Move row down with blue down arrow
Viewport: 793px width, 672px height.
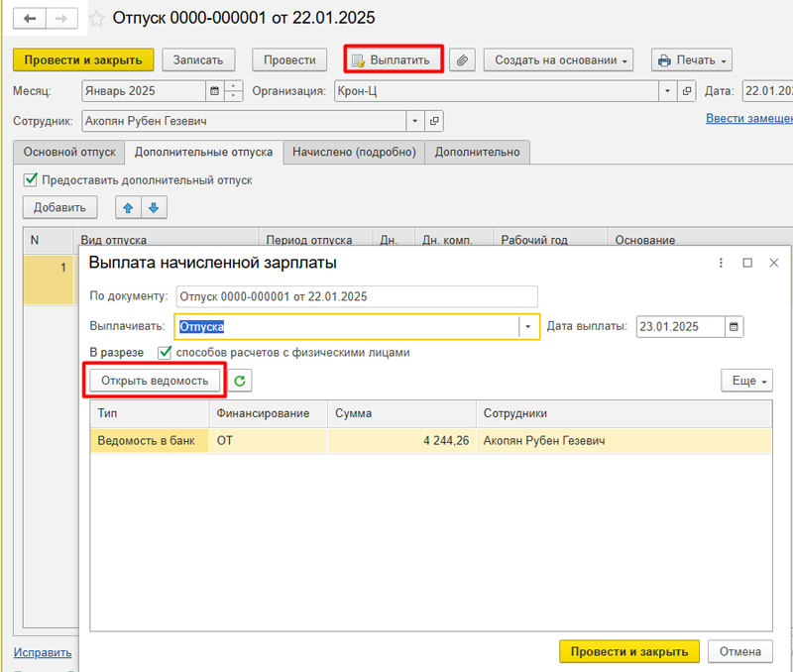[155, 208]
